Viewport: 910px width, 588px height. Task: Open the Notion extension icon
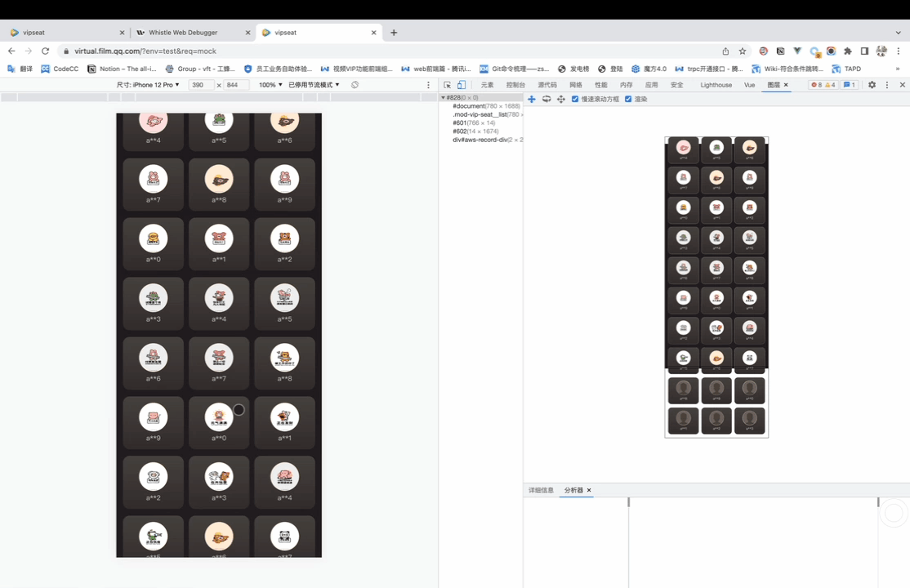click(781, 51)
